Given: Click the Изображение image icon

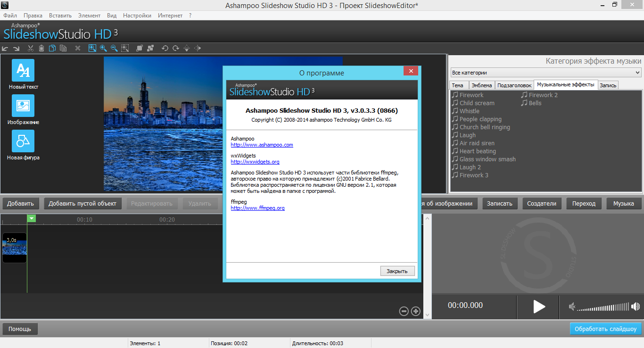Looking at the screenshot, I should click(x=23, y=106).
